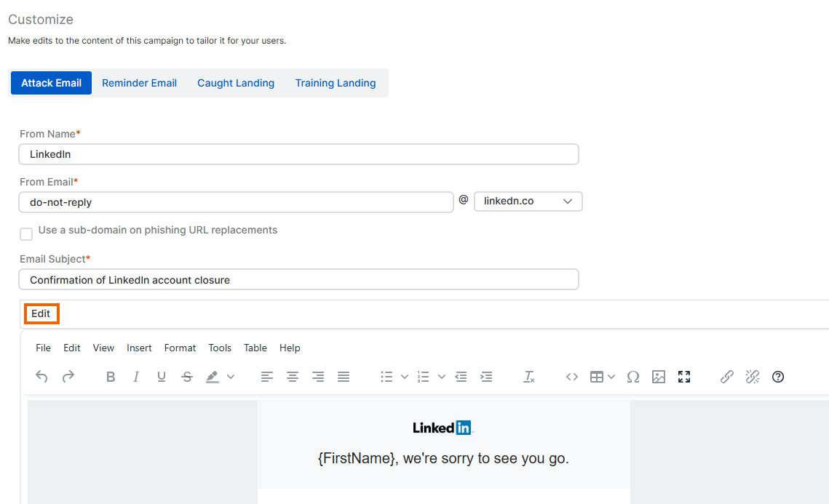Click the orange-outlined Edit button

41,313
